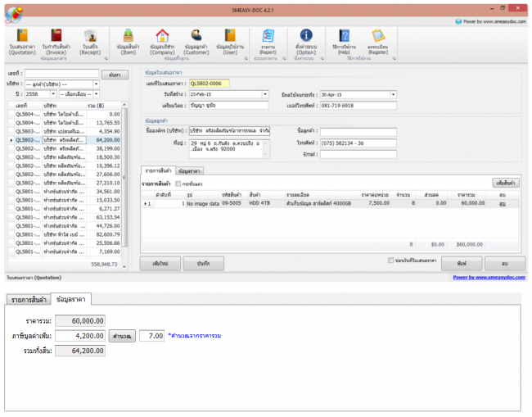532x417 pixels.
Task: Click the www.smeasydoc.com link at bottom right
Action: click(x=489, y=277)
